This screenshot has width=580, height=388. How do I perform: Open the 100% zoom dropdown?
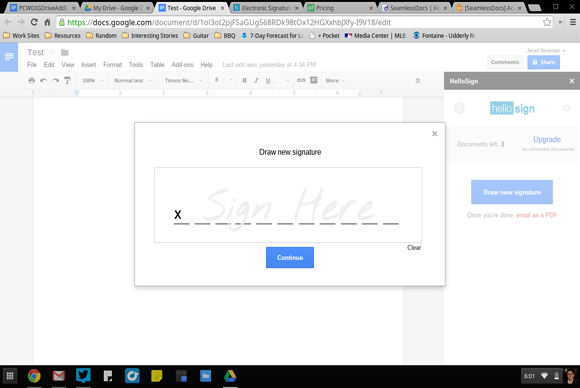(x=92, y=80)
